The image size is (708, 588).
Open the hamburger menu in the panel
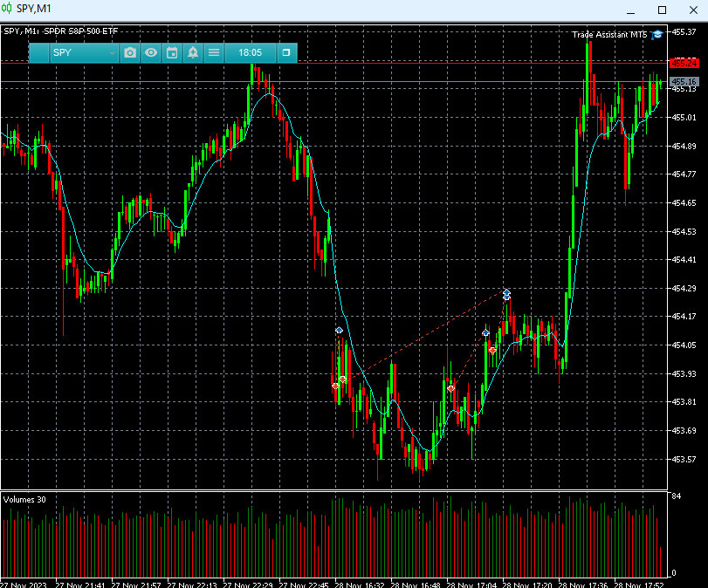tap(214, 53)
